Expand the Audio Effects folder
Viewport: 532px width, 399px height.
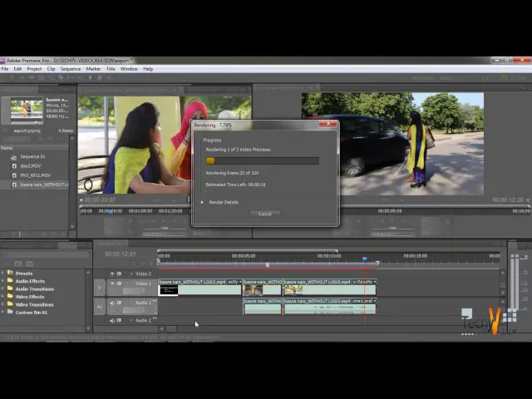(x=2, y=281)
